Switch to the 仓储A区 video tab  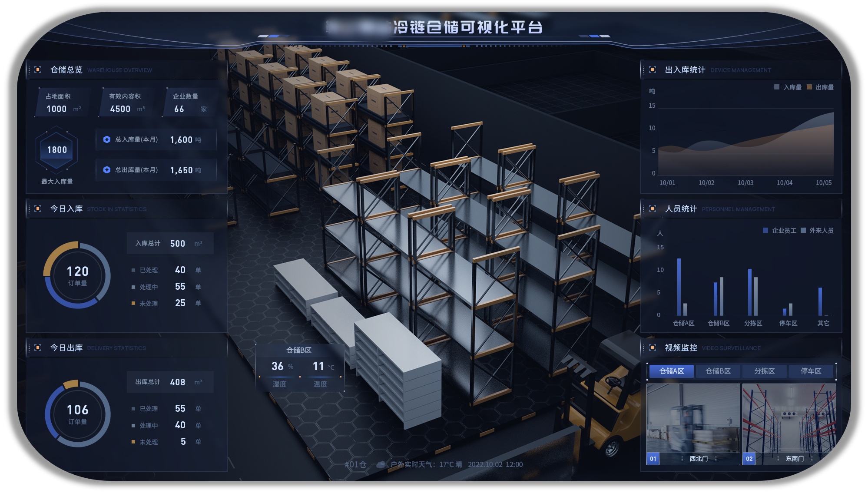(672, 371)
